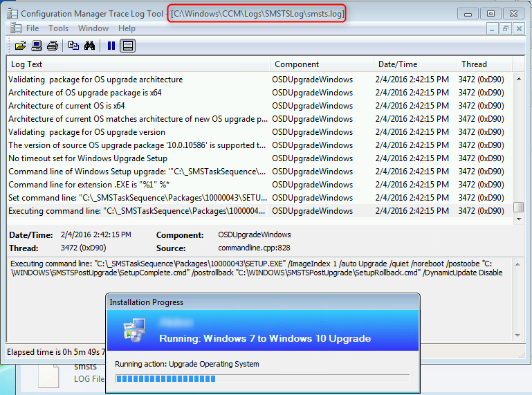This screenshot has width=532, height=395.
Task: Open the Help menu
Action: (127, 28)
